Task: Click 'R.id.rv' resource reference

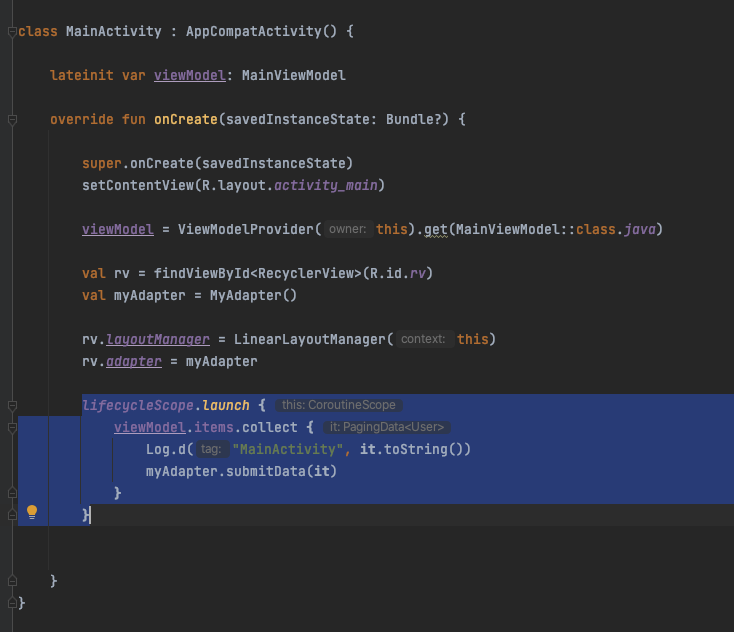Action: click(397, 273)
